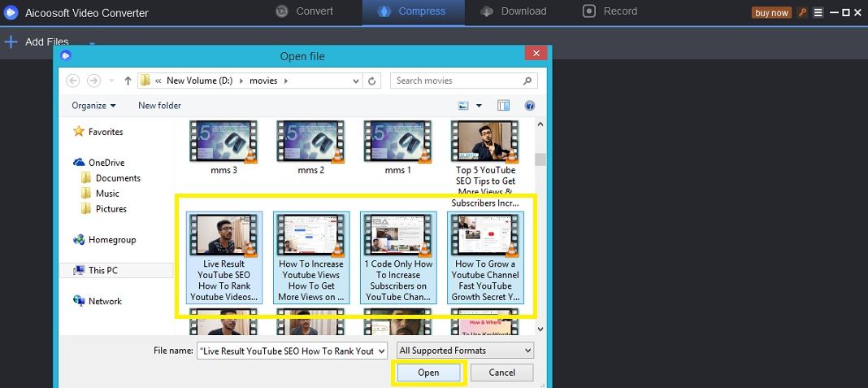Select Favorites in navigation pane
Screen dimensions: 868x388
(x=98, y=132)
